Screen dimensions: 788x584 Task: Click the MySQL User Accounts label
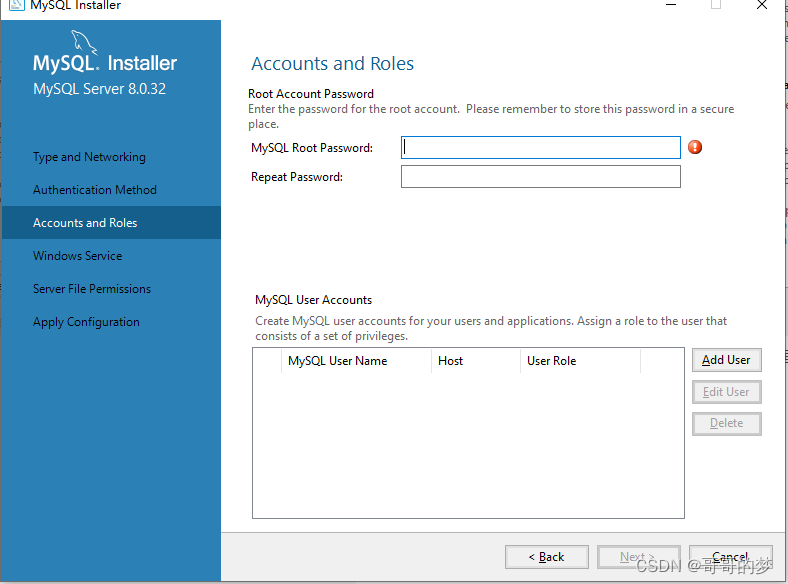click(x=314, y=300)
